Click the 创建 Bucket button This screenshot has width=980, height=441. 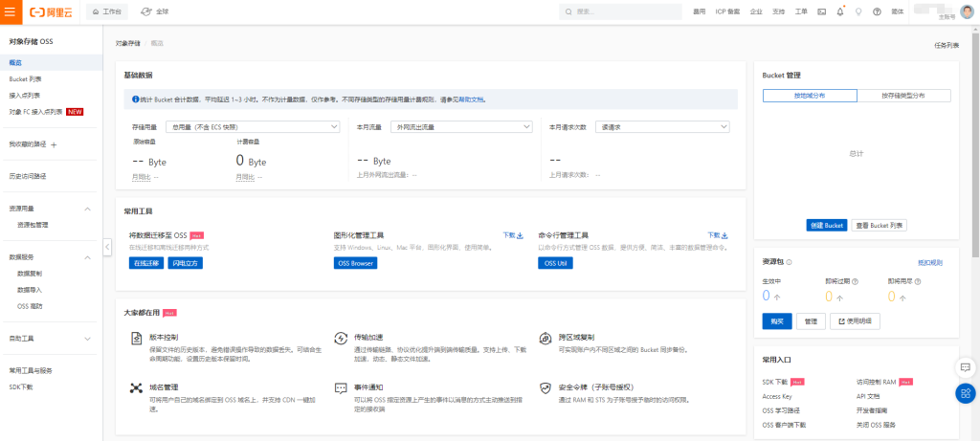(826, 226)
